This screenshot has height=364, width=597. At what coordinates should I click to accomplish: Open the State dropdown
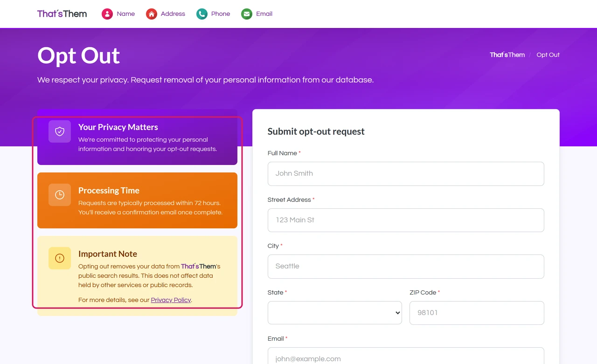click(335, 313)
